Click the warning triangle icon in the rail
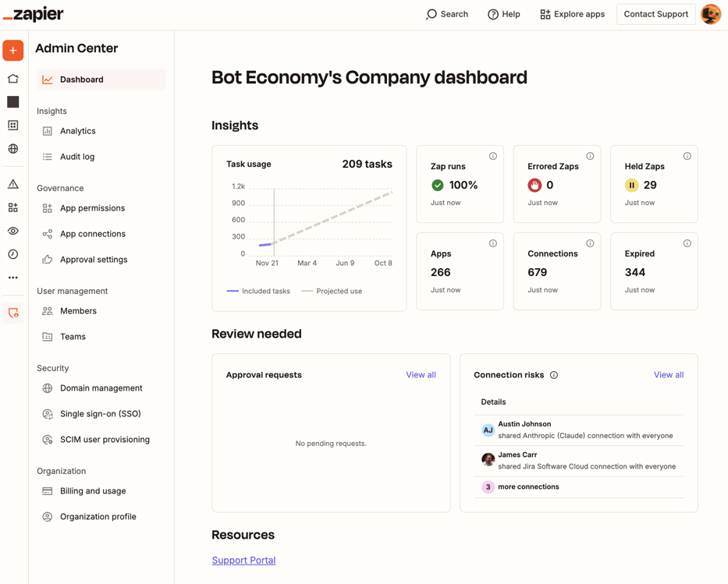 [x=12, y=183]
